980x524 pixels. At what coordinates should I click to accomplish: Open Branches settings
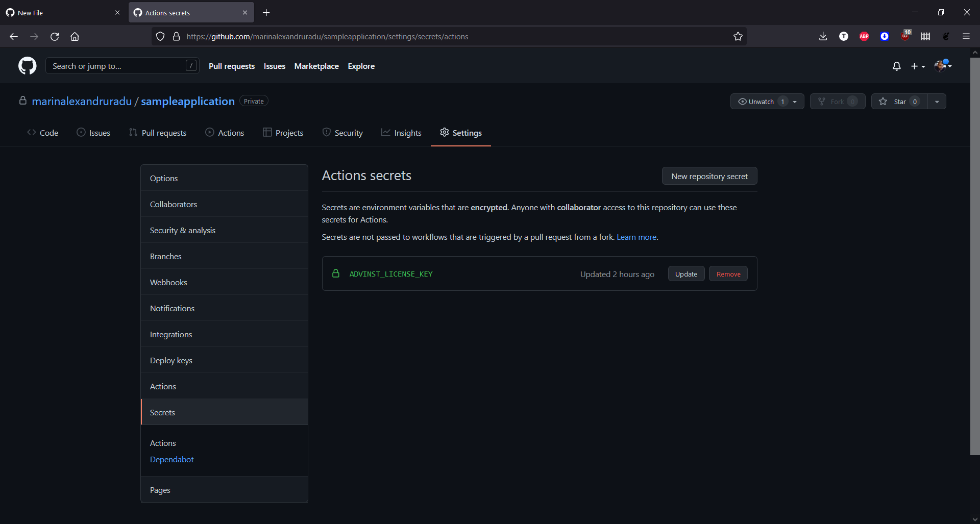(x=224, y=256)
